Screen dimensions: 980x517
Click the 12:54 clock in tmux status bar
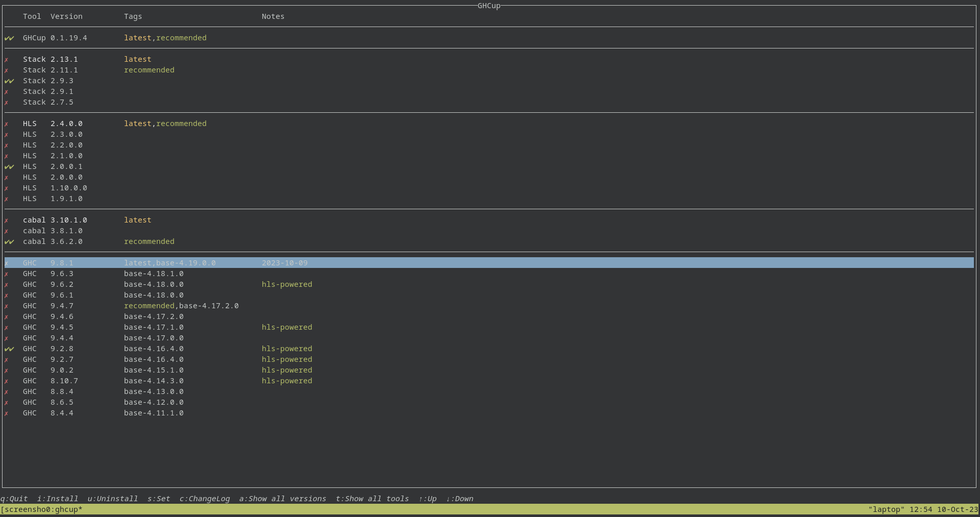(x=921, y=509)
